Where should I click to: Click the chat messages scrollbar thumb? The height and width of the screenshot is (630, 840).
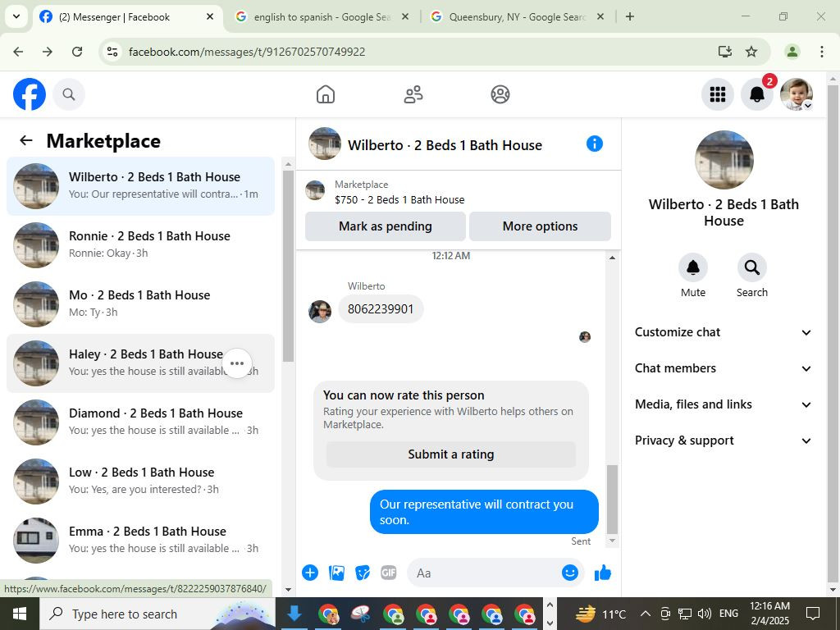click(x=612, y=500)
